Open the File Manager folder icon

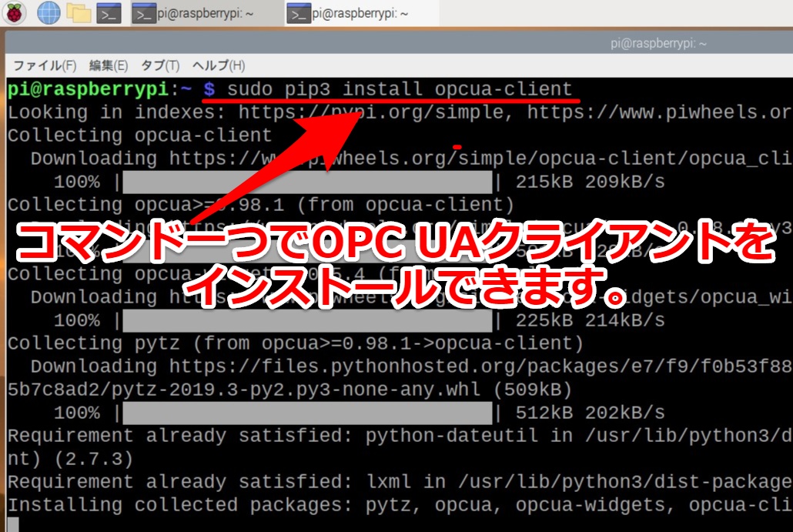(x=79, y=12)
